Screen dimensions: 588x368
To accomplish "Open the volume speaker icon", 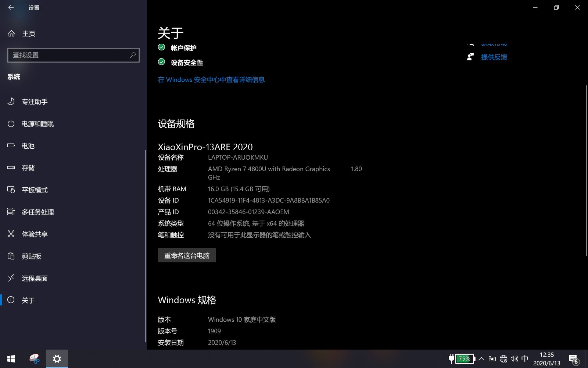I will point(514,359).
